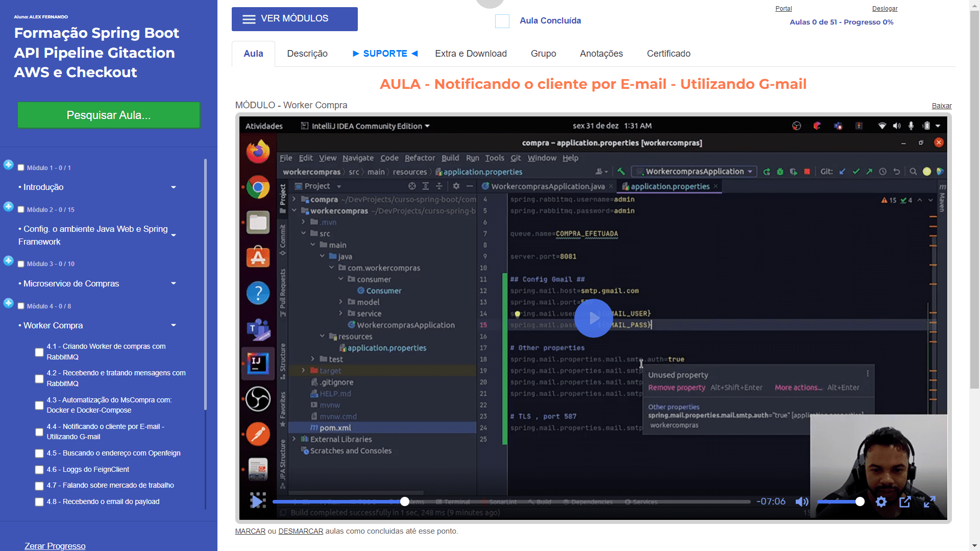Click the Baixar link above the video
The width and height of the screenshot is (980, 551).
pos(942,106)
